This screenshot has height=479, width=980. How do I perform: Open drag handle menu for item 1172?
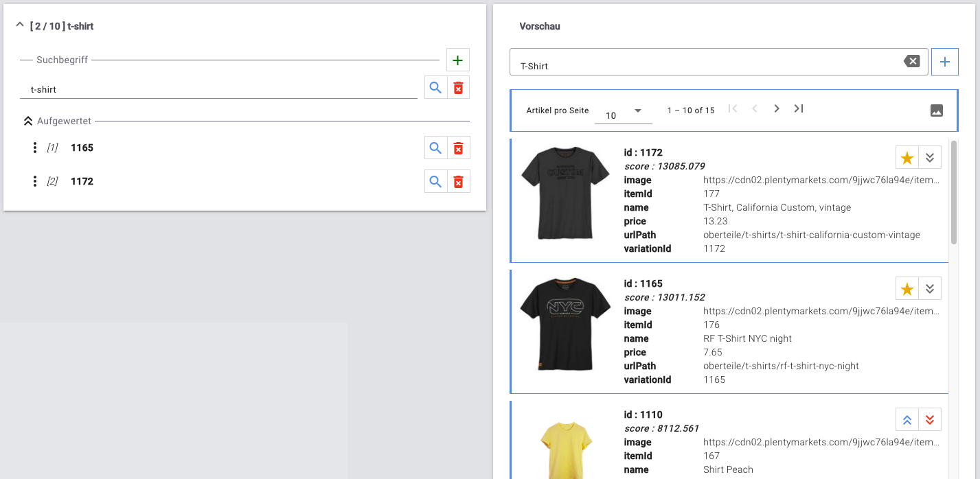pyautogui.click(x=34, y=181)
